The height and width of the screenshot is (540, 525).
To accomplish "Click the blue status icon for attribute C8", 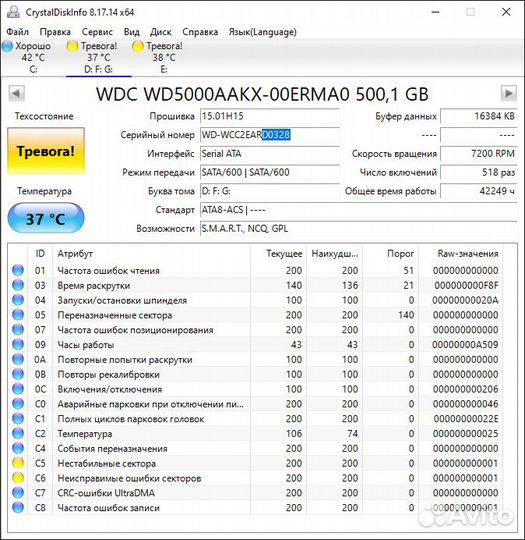I will point(18,508).
